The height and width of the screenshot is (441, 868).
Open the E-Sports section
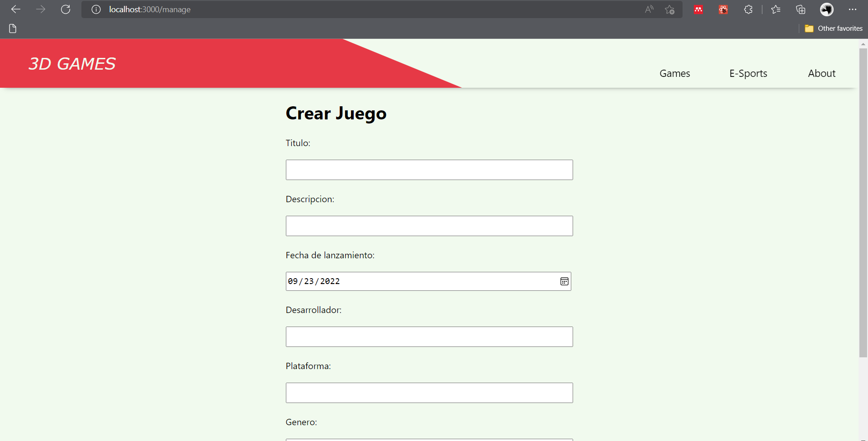tap(748, 73)
